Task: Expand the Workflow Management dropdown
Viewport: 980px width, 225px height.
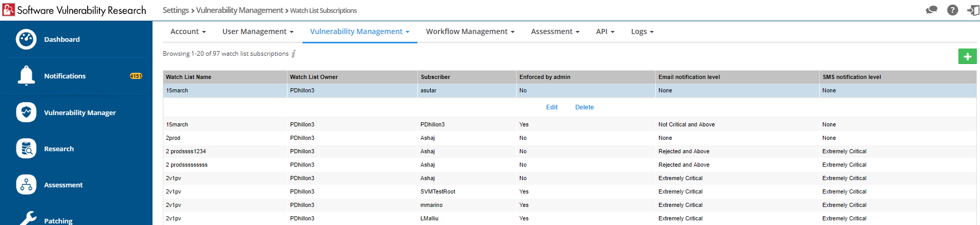Action: click(470, 31)
